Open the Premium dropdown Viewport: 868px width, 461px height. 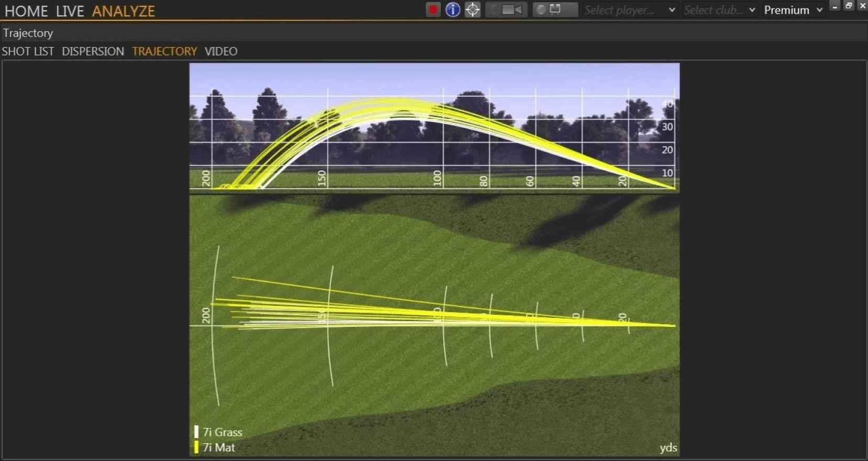point(793,10)
